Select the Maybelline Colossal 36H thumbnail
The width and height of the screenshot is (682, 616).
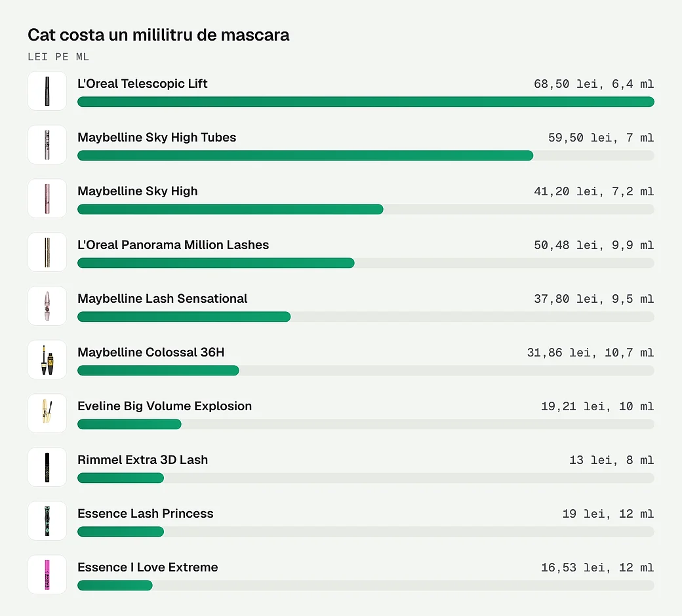click(x=47, y=360)
